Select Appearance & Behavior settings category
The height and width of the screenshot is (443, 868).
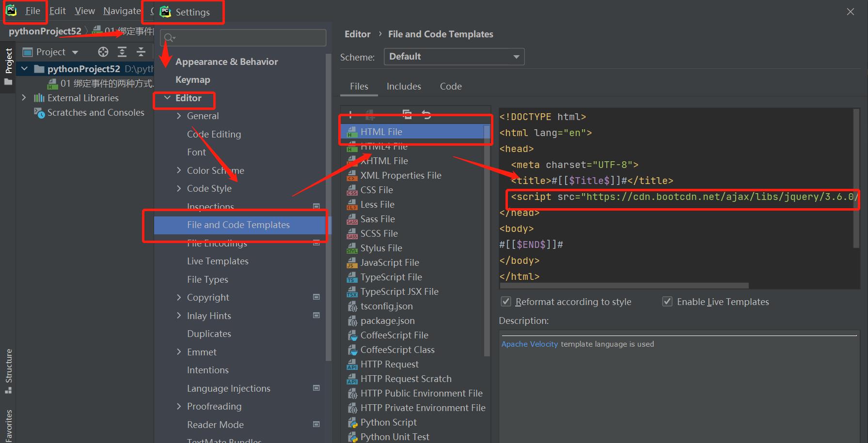227,61
